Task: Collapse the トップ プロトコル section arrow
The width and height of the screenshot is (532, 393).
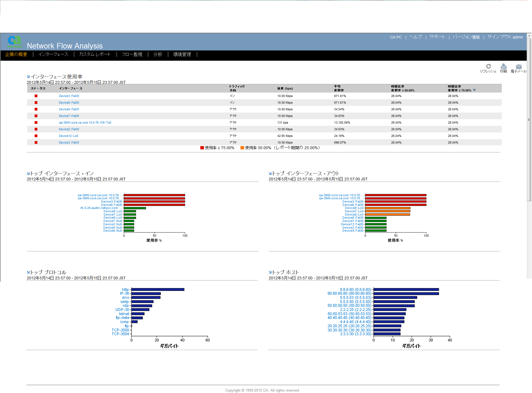Action: tap(28, 272)
